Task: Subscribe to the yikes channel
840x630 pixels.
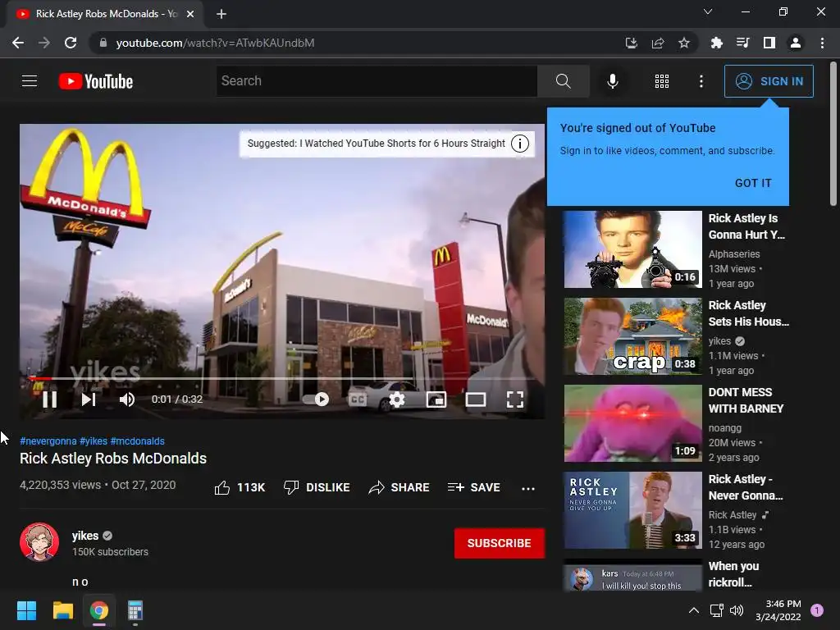Action: [x=500, y=543]
